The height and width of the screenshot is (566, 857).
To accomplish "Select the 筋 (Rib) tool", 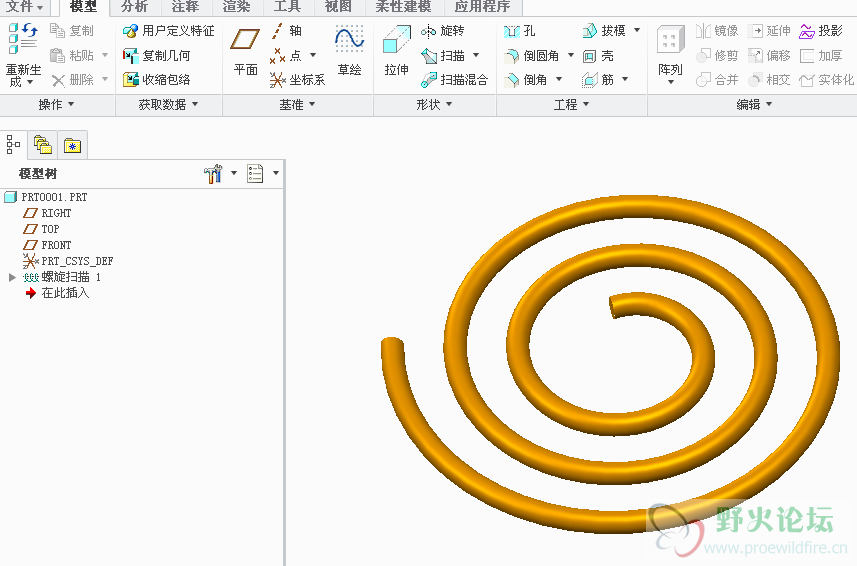I will click(x=598, y=80).
